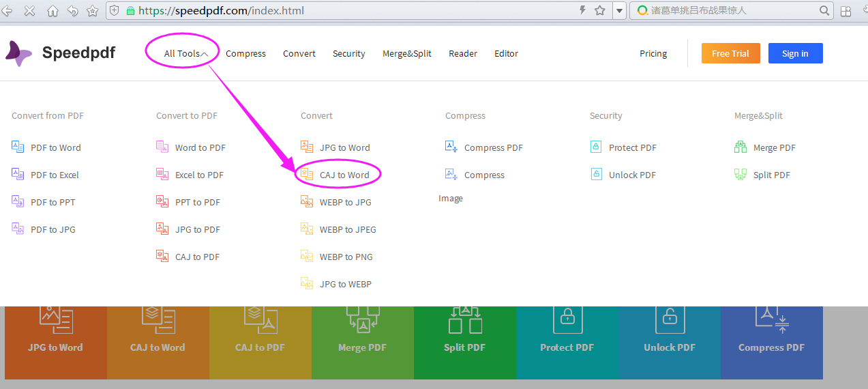This screenshot has height=389, width=868.
Task: Click the PDF to Excel icon
Action: pos(18,174)
